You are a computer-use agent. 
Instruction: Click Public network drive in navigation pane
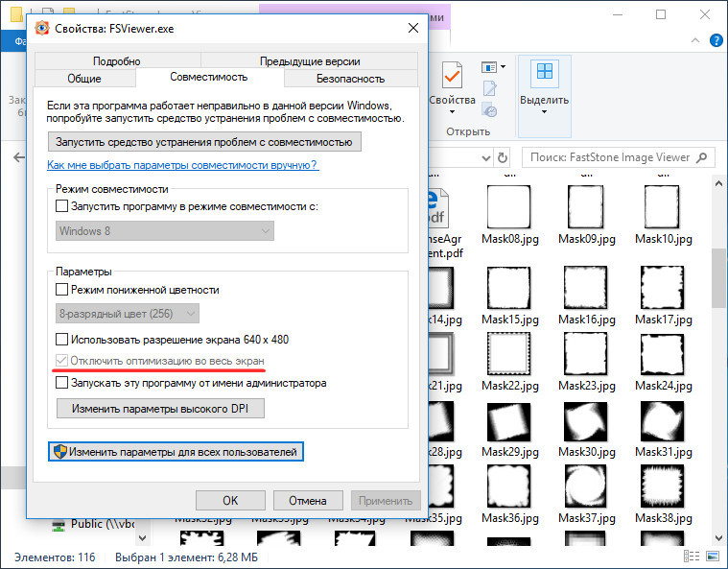coord(95,524)
